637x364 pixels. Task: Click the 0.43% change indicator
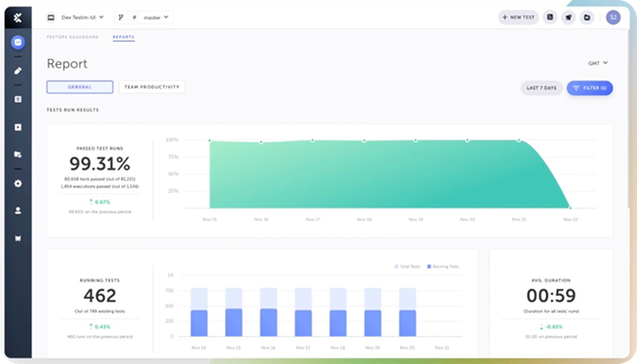[x=99, y=326]
